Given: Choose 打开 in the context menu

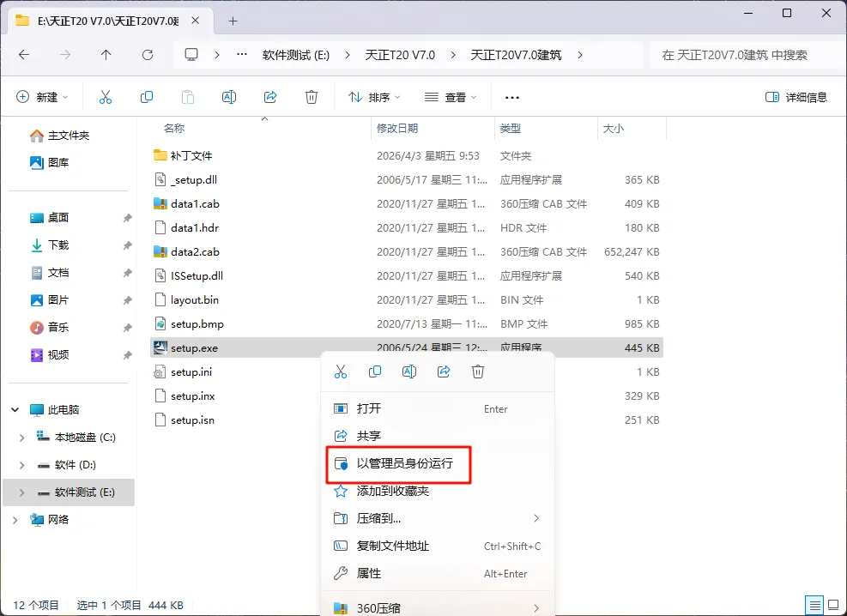Looking at the screenshot, I should (438, 408).
